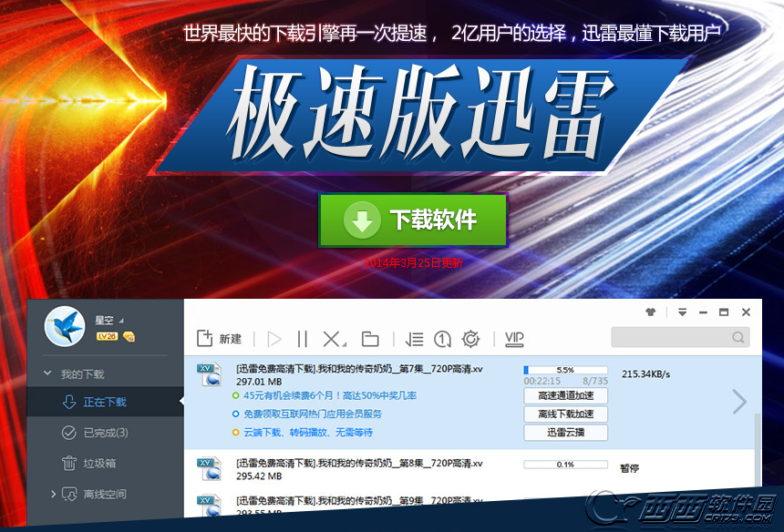Viewport: 784px width, 532px height.
Task: Click the 5.5% progress bar
Action: (x=565, y=370)
